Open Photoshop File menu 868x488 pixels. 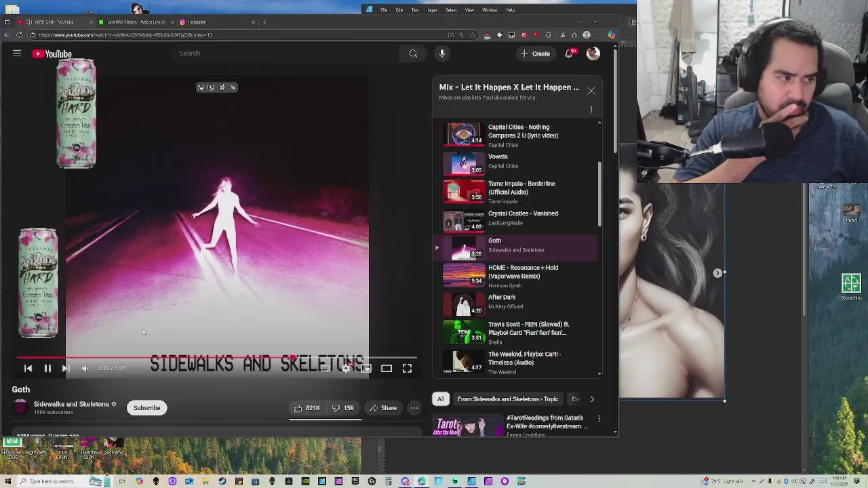click(384, 10)
